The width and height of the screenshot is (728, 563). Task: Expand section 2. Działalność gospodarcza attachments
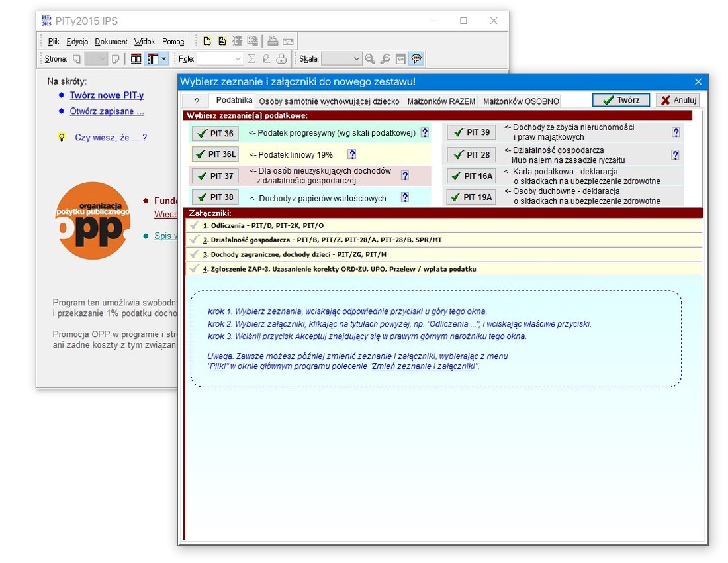point(444,240)
